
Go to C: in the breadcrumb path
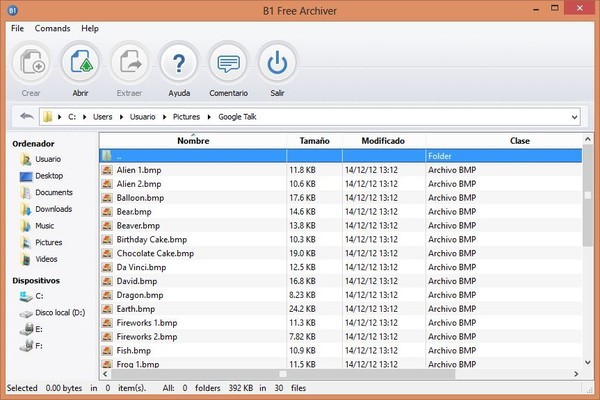72,117
